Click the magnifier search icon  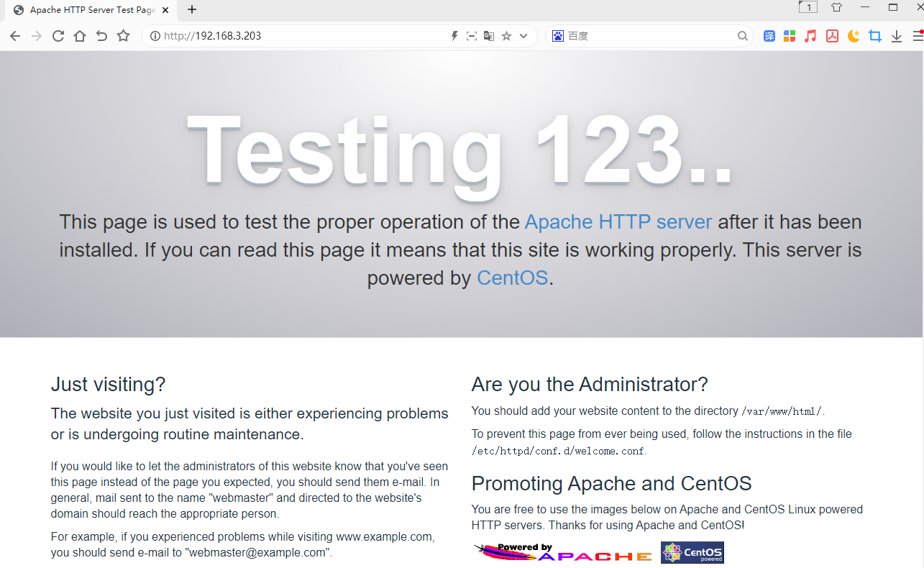tap(743, 36)
